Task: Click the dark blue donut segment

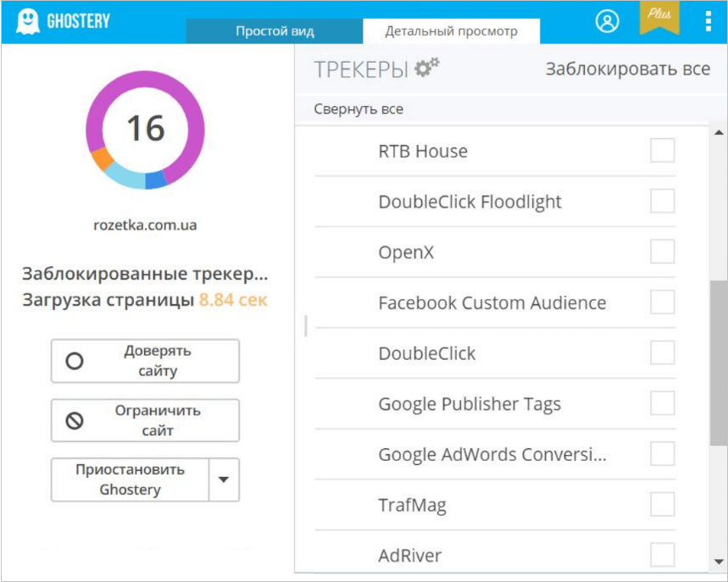Action: pyautogui.click(x=157, y=180)
